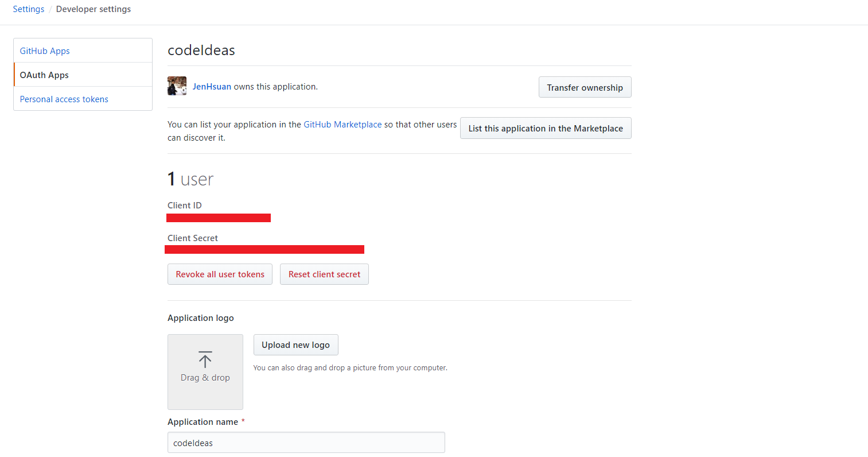868x457 pixels.
Task: Open the Settings breadcrumb link
Action: pos(28,9)
